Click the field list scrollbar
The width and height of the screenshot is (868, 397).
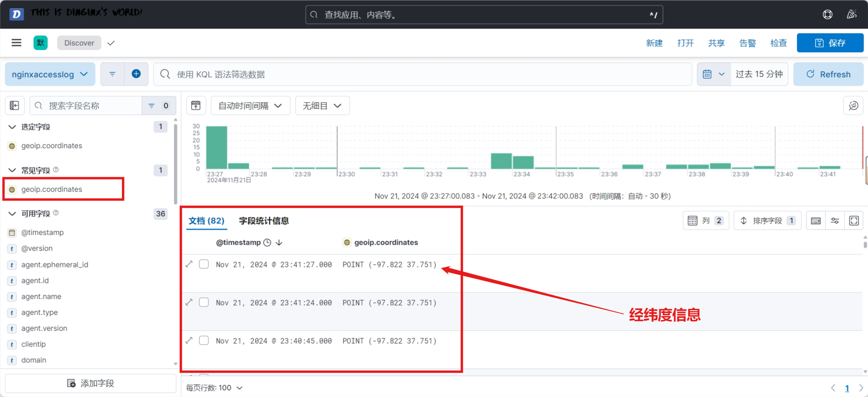(176, 164)
